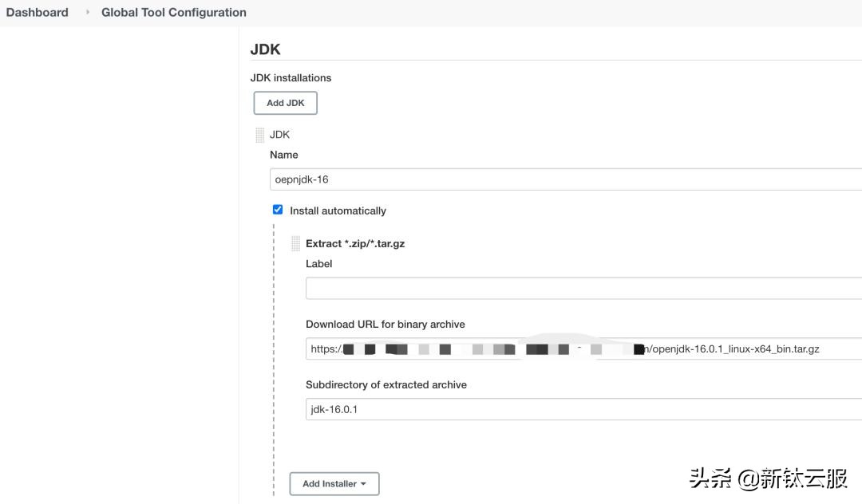Open the Add Installer dropdown

tap(334, 483)
